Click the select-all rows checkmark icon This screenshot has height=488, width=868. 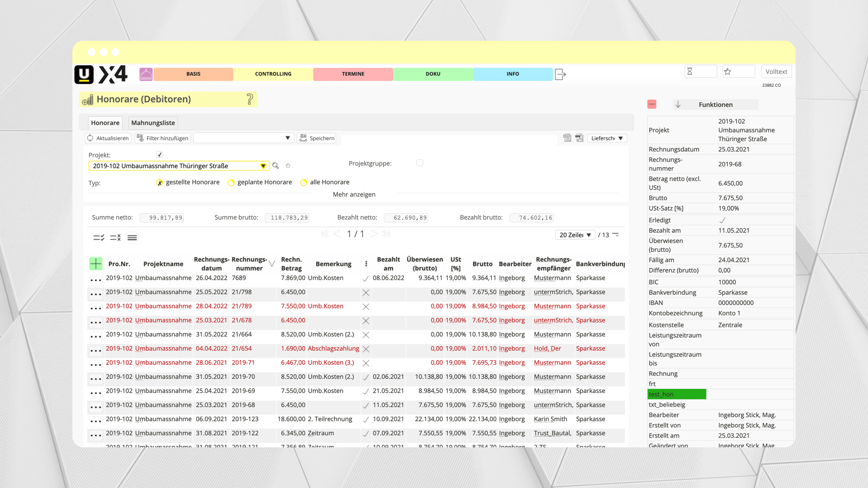[x=99, y=238]
